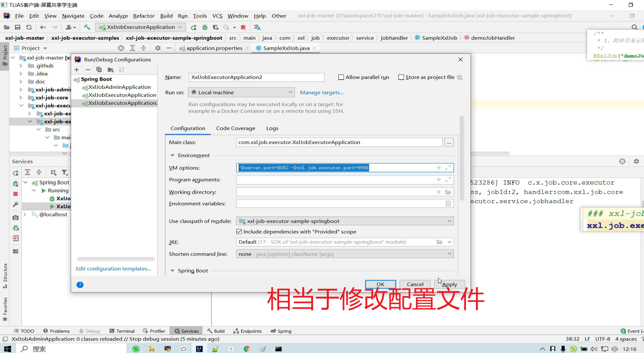
Task: Open Edit configuration templates link
Action: [113, 269]
